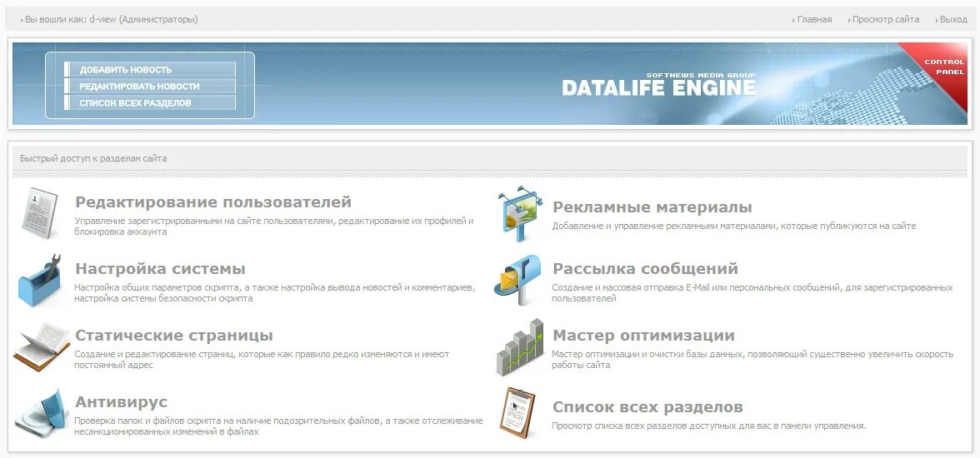Screen dimensions: 980x458
Task: Click the static pages description text
Action: click(262, 359)
